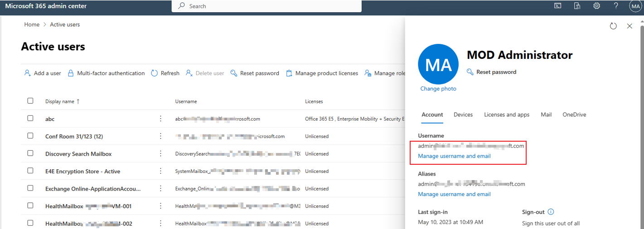Image resolution: width=644 pixels, height=229 pixels.
Task: Open the Mail tab
Action: click(546, 115)
